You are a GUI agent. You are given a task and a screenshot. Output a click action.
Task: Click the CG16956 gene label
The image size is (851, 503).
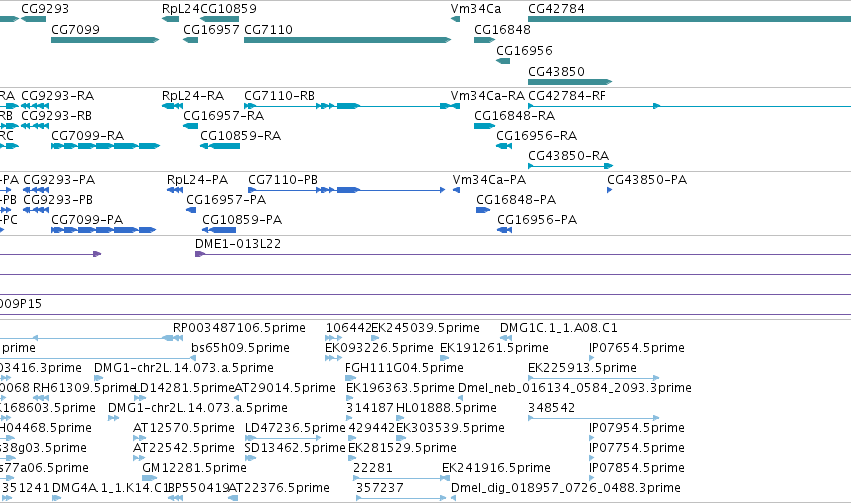coord(524,50)
